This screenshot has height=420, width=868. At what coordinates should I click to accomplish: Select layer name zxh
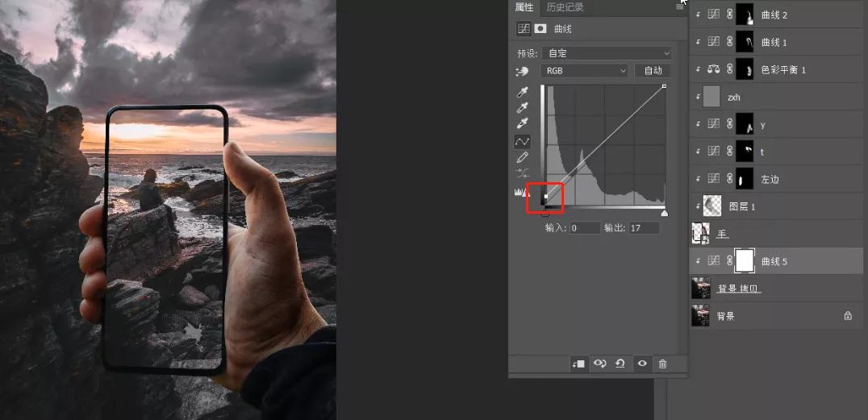click(x=734, y=98)
